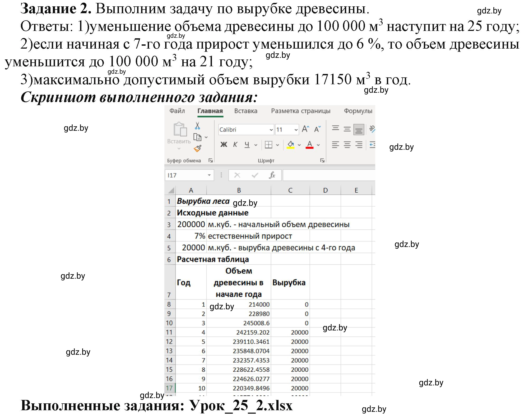Click the formula bar Cancel X icon

(237, 175)
